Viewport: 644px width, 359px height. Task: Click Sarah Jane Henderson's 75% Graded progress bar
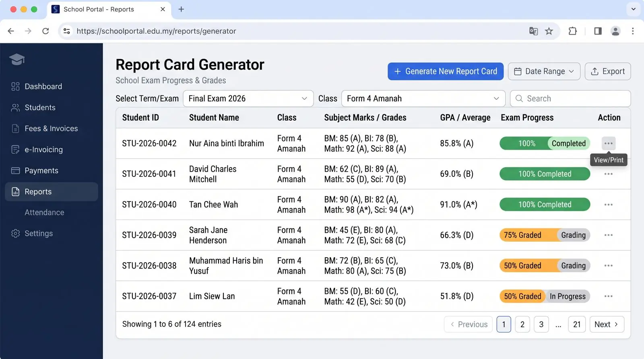[x=545, y=235]
